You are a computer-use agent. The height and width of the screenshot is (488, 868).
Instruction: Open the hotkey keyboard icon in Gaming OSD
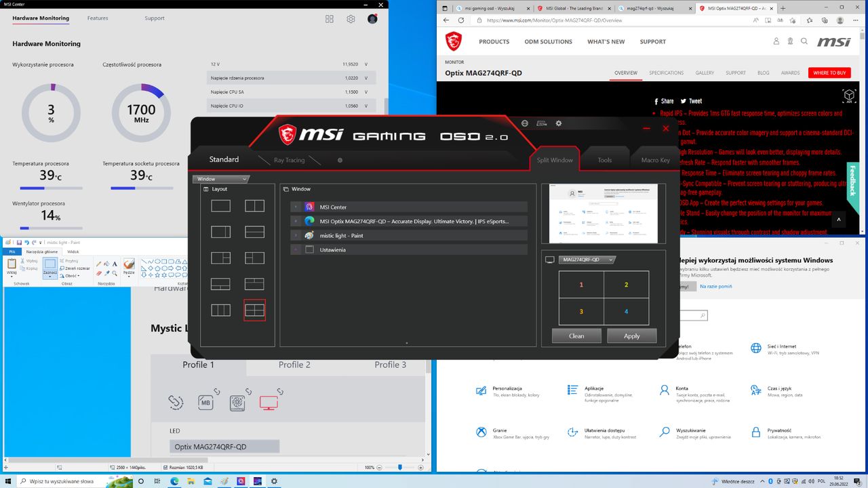[x=542, y=123]
